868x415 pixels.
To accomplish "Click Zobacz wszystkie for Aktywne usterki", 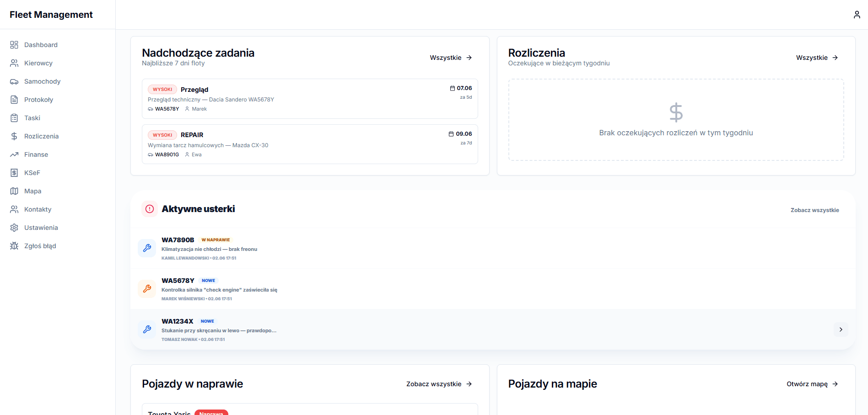I will 814,210.
